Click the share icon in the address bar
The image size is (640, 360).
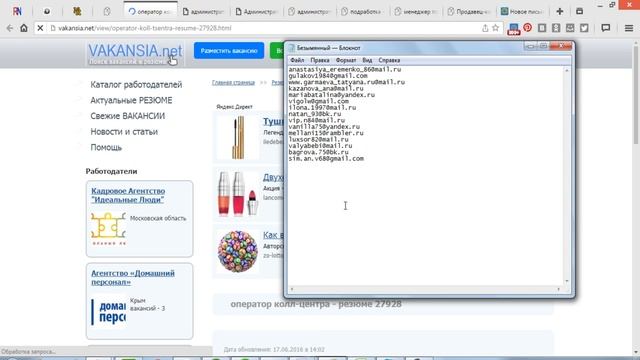pos(485,28)
